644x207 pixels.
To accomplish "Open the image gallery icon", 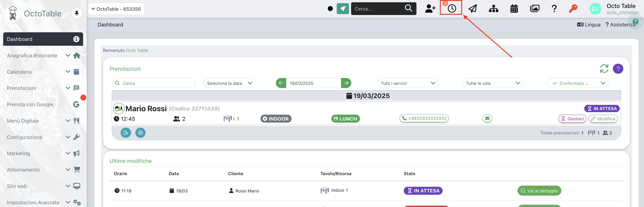I will pyautogui.click(x=535, y=9).
